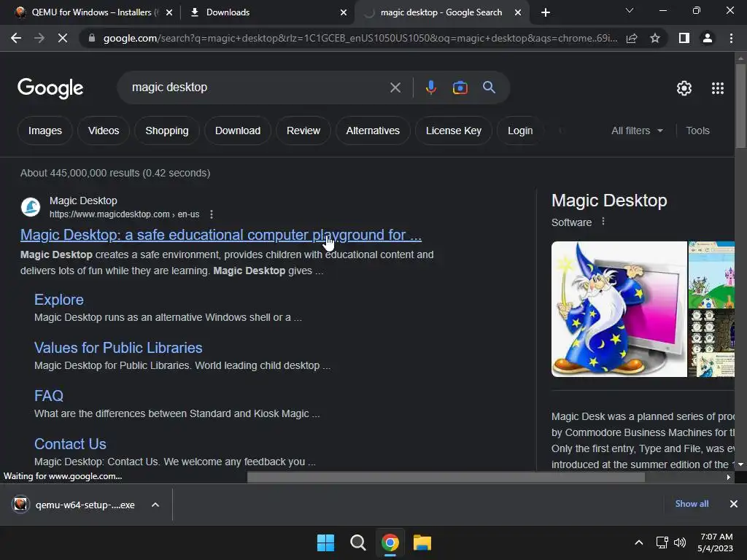747x560 pixels.
Task: Open Windows Start menu
Action: [x=326, y=542]
